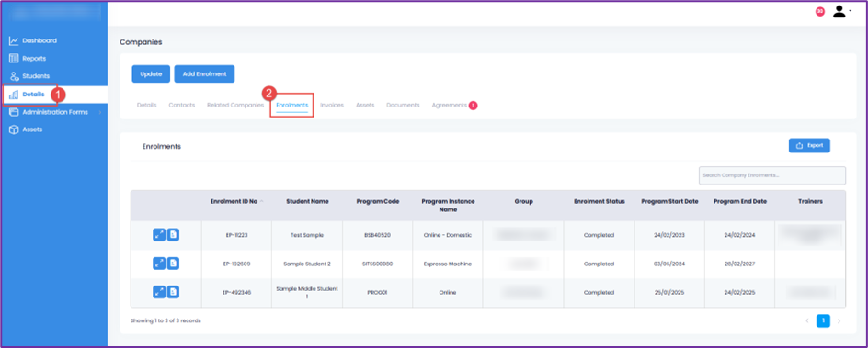The height and width of the screenshot is (348, 868).
Task: Switch to the Enrolments tab
Action: click(x=291, y=105)
